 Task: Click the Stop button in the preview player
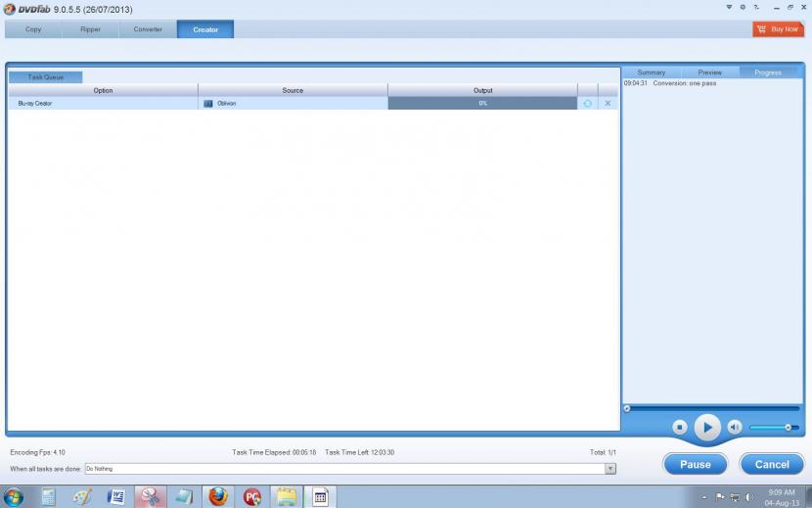pos(679,427)
